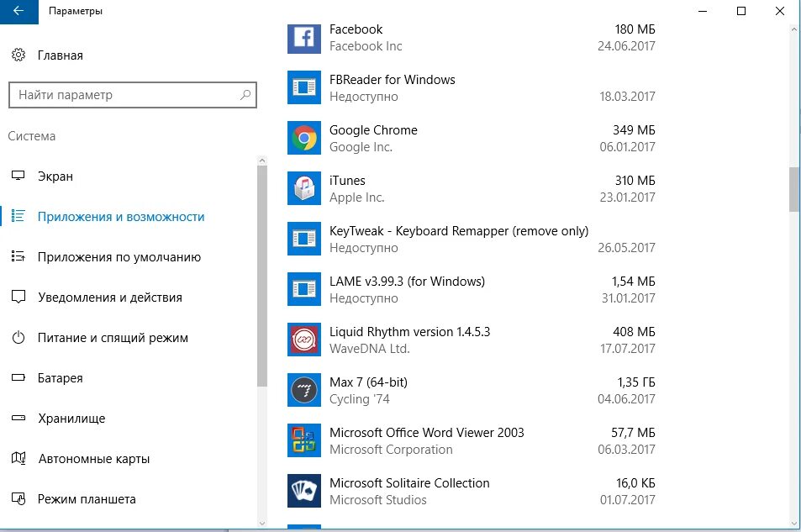Image resolution: width=801 pixels, height=532 pixels.
Task: Minimize the Параметры window
Action: tap(703, 11)
